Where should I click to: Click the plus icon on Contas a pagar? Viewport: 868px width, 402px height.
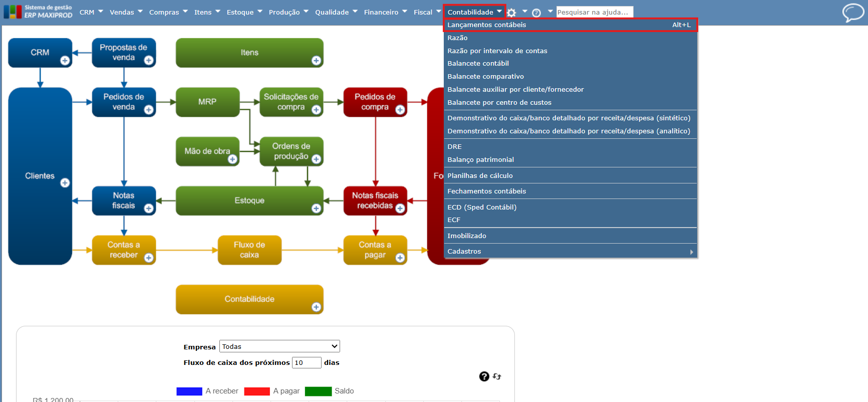coord(400,258)
